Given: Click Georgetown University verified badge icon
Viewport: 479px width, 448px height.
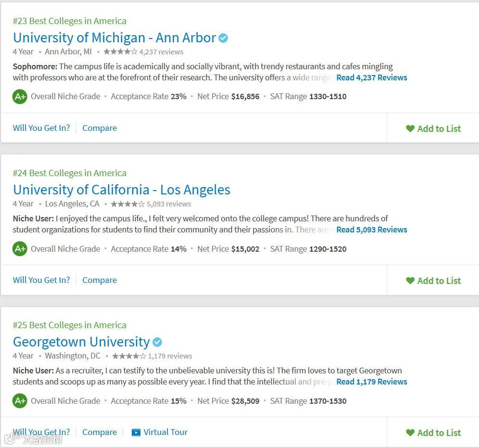Looking at the screenshot, I should (x=157, y=342).
